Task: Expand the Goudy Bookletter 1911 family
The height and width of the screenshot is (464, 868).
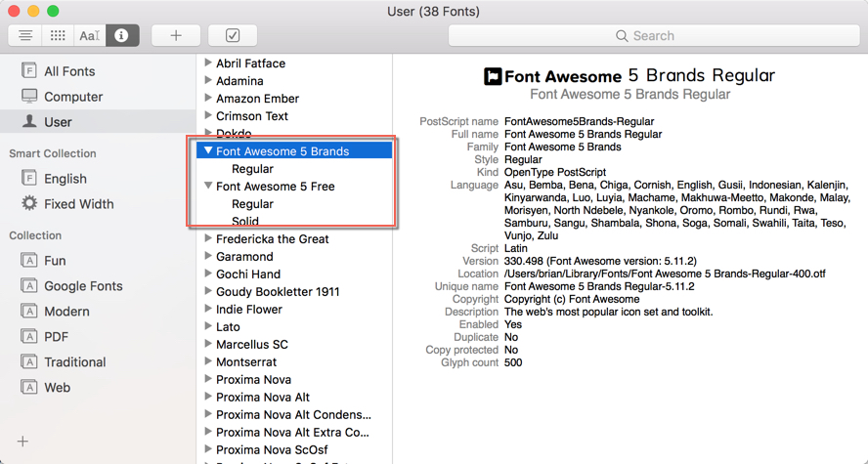Action: tap(208, 291)
